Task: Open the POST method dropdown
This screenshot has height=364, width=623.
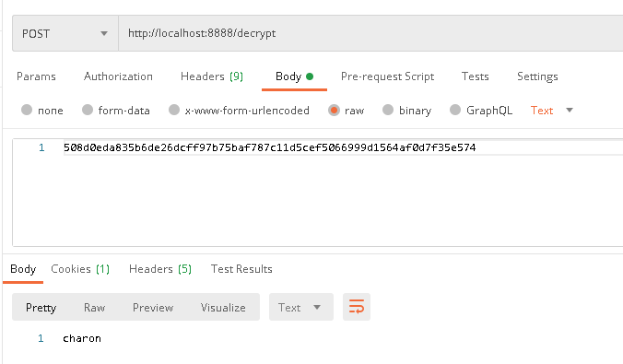Action: (x=65, y=33)
